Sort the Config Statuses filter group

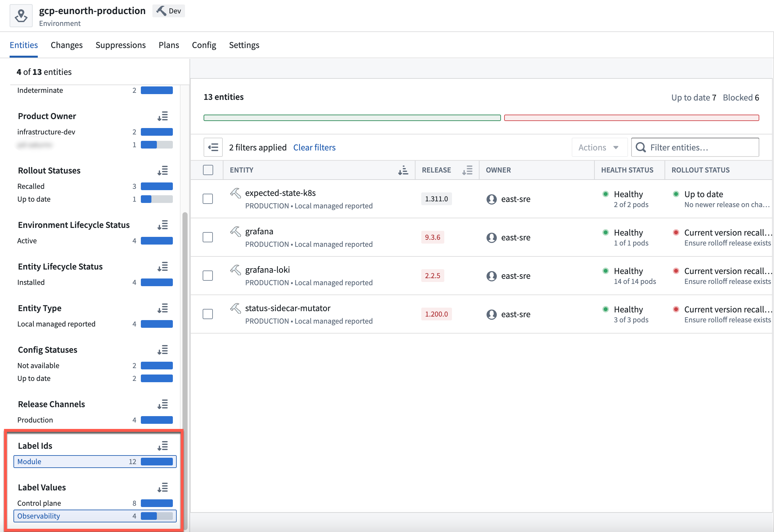pos(163,350)
